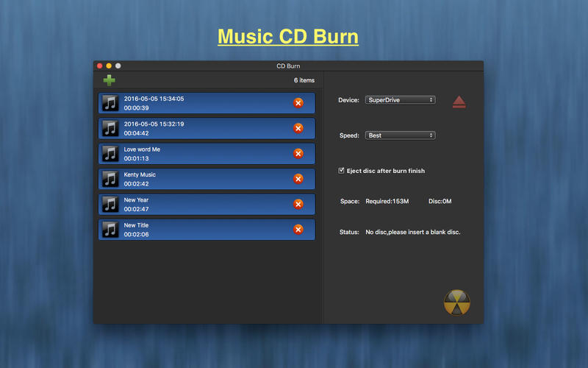Image resolution: width=588 pixels, height=368 pixels.
Task: Select the New Title track title
Action: 136,225
